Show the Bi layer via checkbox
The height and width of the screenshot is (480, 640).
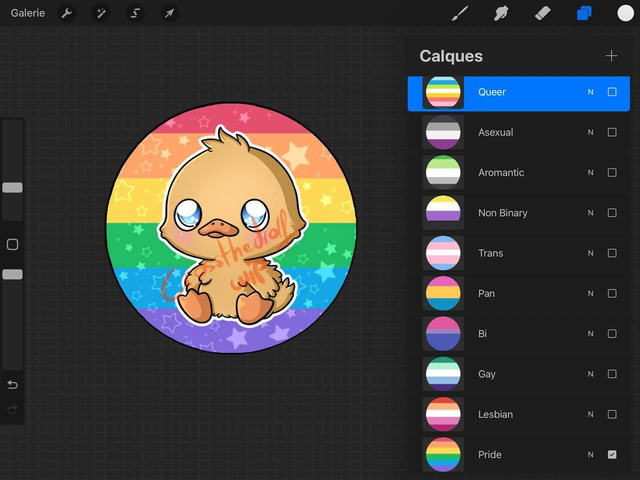pos(612,333)
